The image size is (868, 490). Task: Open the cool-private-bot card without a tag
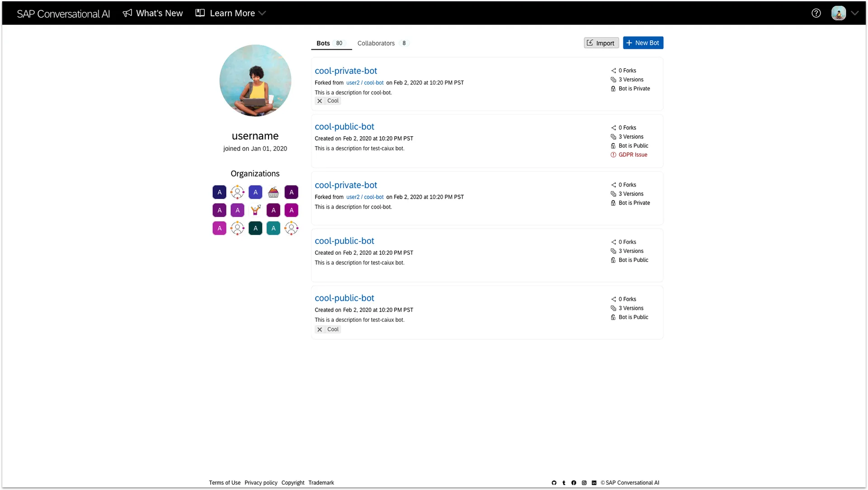[345, 185]
